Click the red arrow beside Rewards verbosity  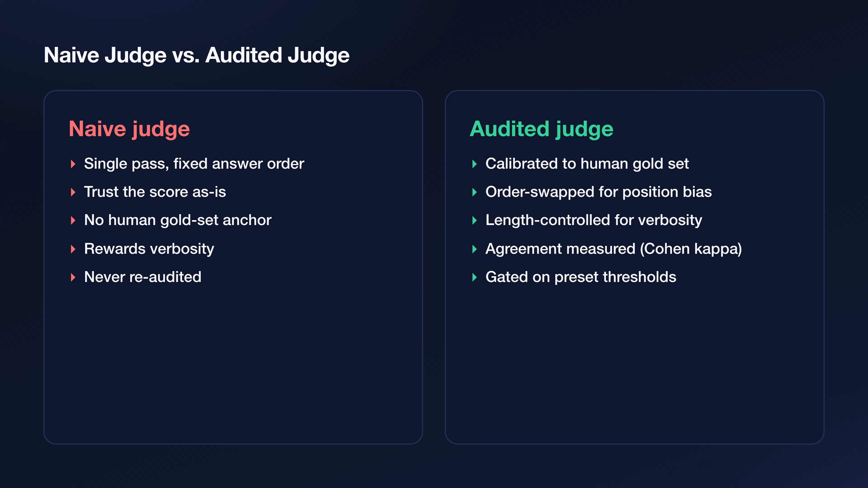pyautogui.click(x=73, y=249)
